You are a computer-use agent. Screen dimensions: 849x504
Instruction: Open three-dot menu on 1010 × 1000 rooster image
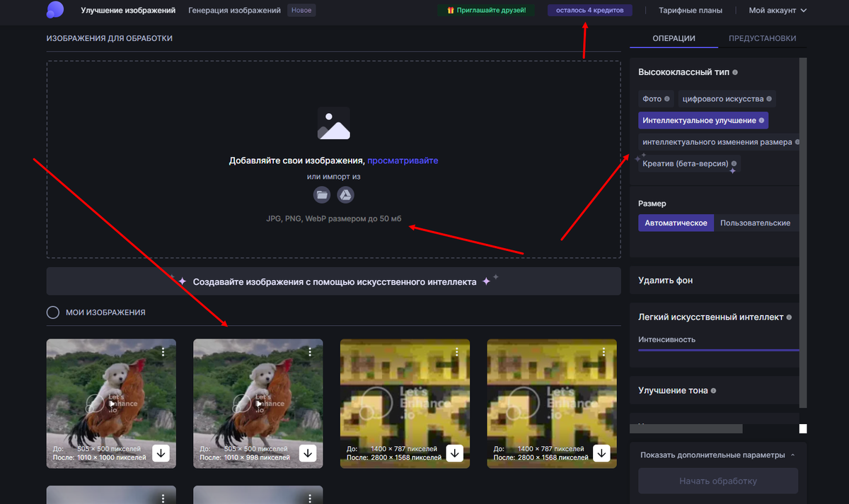pyautogui.click(x=163, y=351)
